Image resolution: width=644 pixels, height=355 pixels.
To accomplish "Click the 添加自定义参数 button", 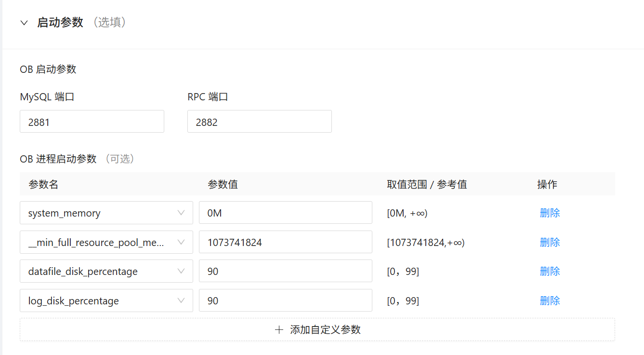I will (325, 329).
